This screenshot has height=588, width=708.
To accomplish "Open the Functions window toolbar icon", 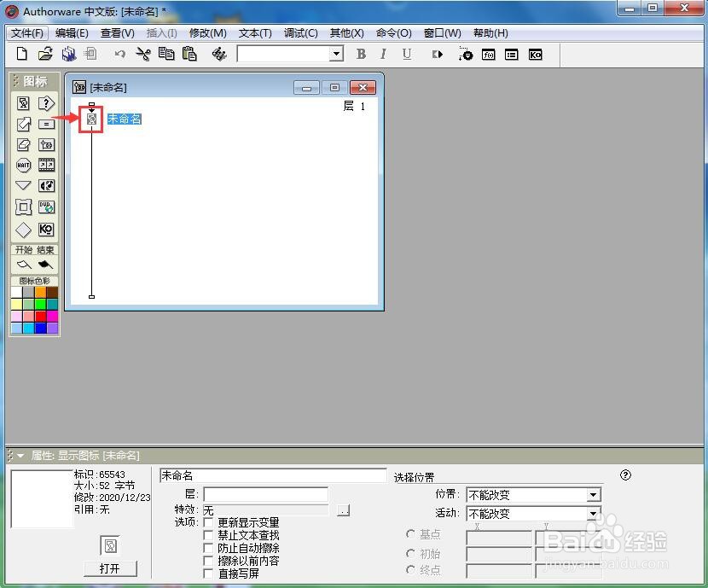I will tap(489, 55).
